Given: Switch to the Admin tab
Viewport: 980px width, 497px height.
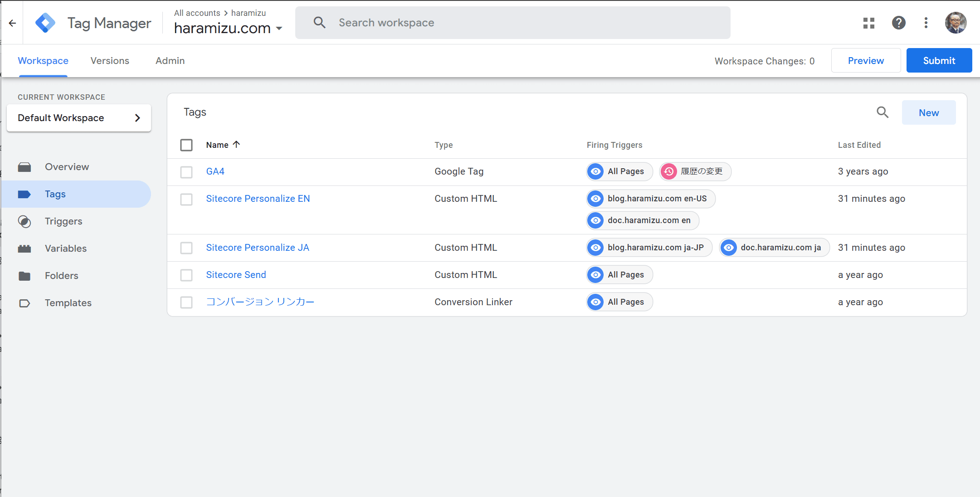Looking at the screenshot, I should click(x=170, y=61).
